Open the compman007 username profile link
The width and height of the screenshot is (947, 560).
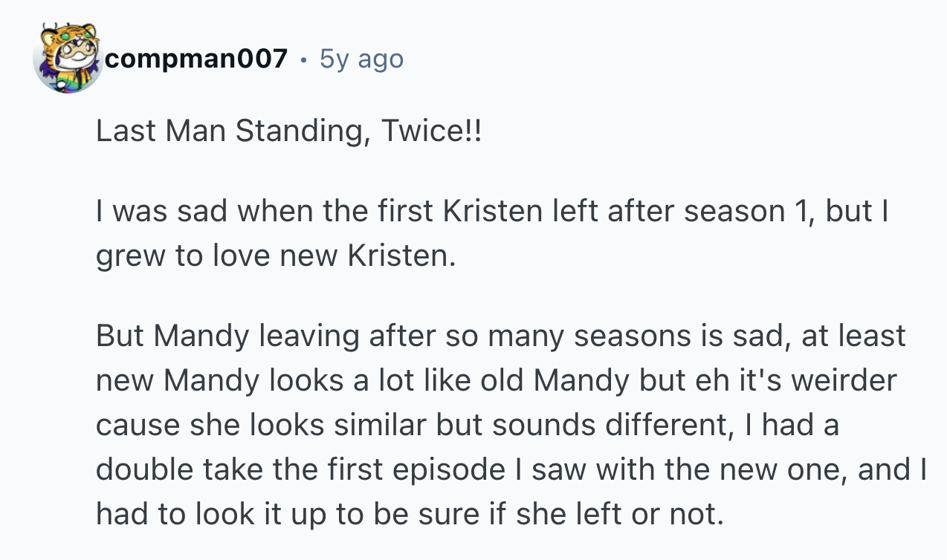tap(195, 59)
